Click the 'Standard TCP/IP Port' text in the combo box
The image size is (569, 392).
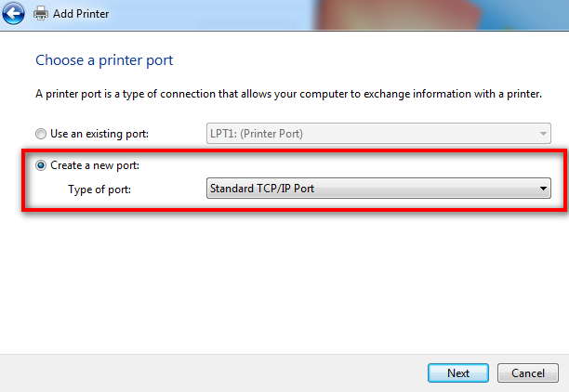262,189
